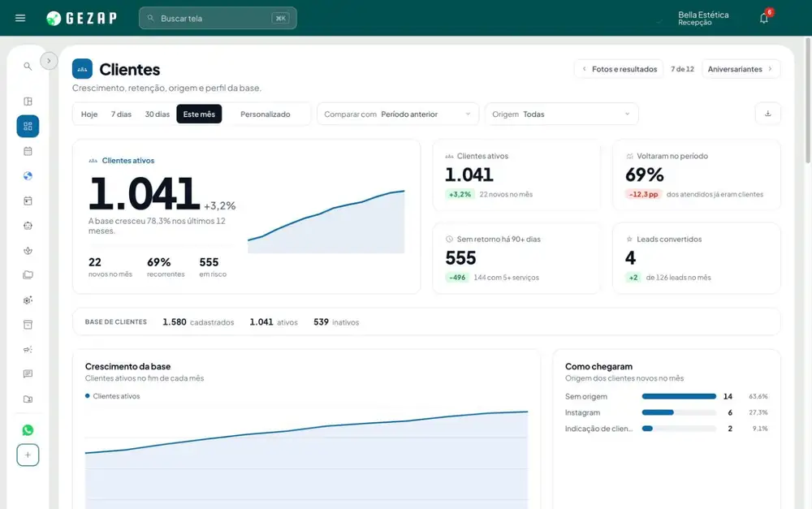Click the 539 inativos value
The height and width of the screenshot is (509, 812).
[336, 322]
